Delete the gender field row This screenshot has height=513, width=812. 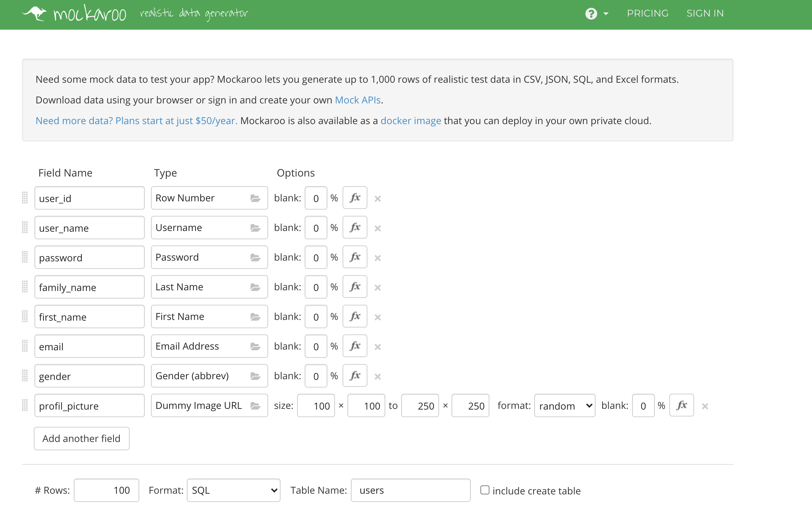click(377, 376)
